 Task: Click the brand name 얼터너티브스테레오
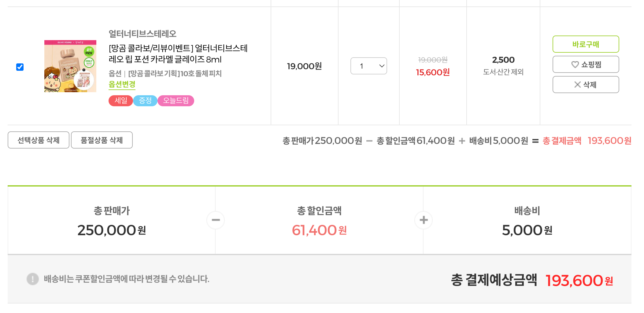tap(142, 34)
